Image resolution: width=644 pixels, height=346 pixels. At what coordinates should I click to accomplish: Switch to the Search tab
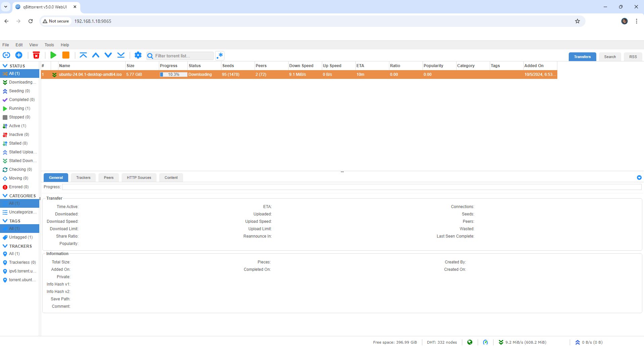pos(610,57)
